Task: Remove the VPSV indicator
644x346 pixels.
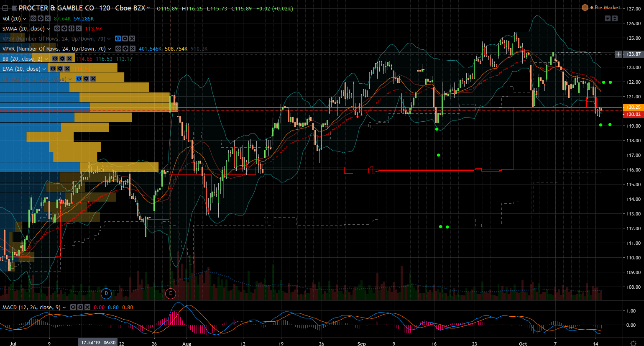Action: point(132,38)
